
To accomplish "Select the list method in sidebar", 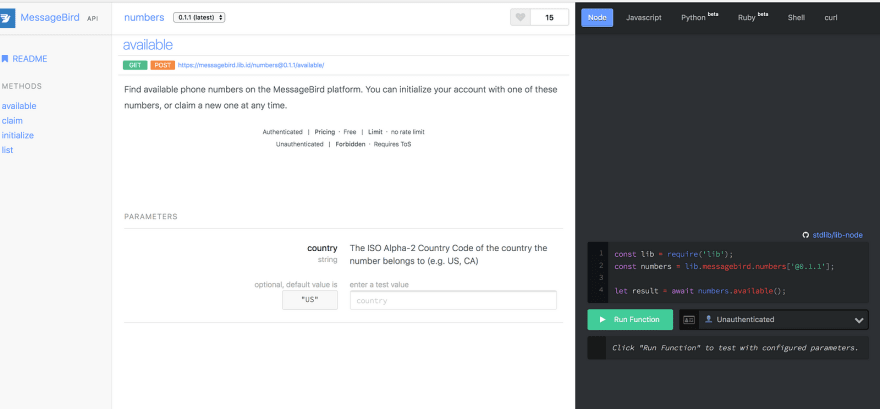I will (7, 150).
